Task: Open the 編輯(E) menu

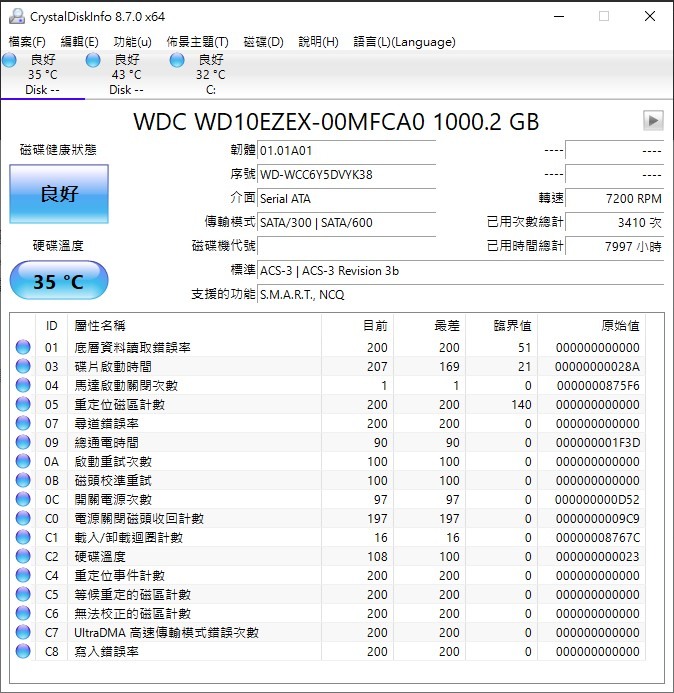Action: click(80, 42)
